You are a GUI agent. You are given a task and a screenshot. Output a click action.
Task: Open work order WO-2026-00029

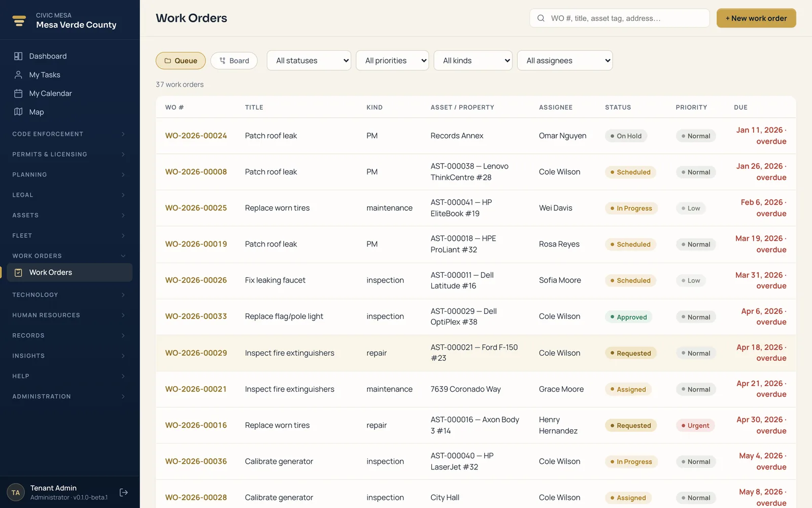pos(196,353)
